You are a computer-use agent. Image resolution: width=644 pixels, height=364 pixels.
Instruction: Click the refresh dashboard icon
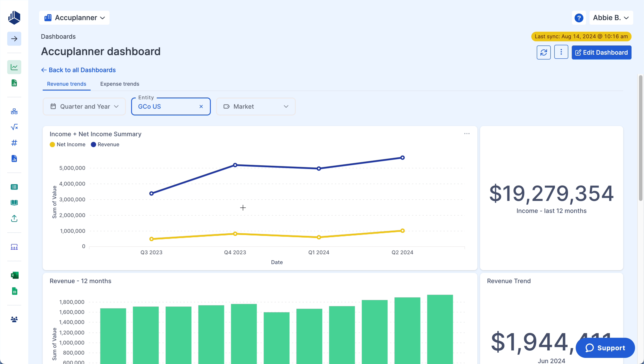click(x=544, y=52)
